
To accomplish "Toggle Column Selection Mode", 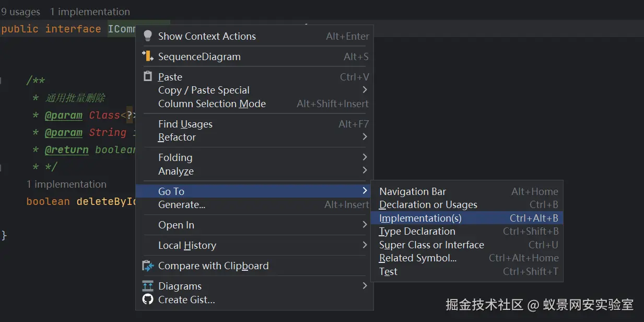I will pos(212,103).
